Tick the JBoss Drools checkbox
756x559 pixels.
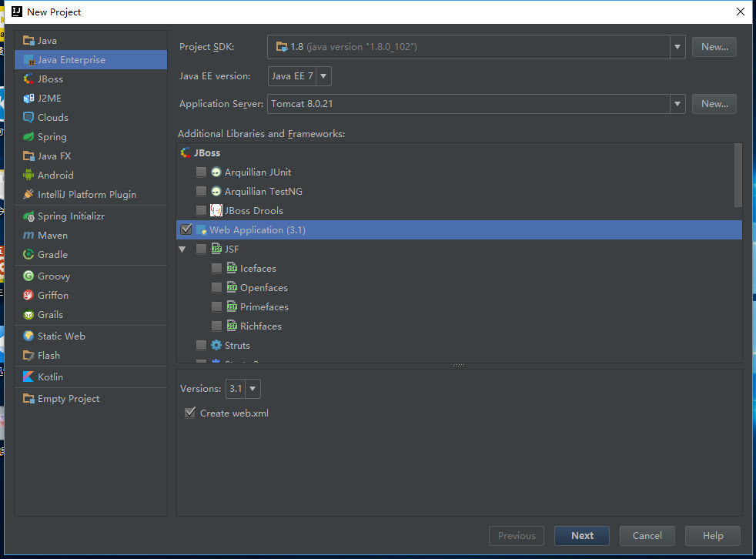click(201, 210)
